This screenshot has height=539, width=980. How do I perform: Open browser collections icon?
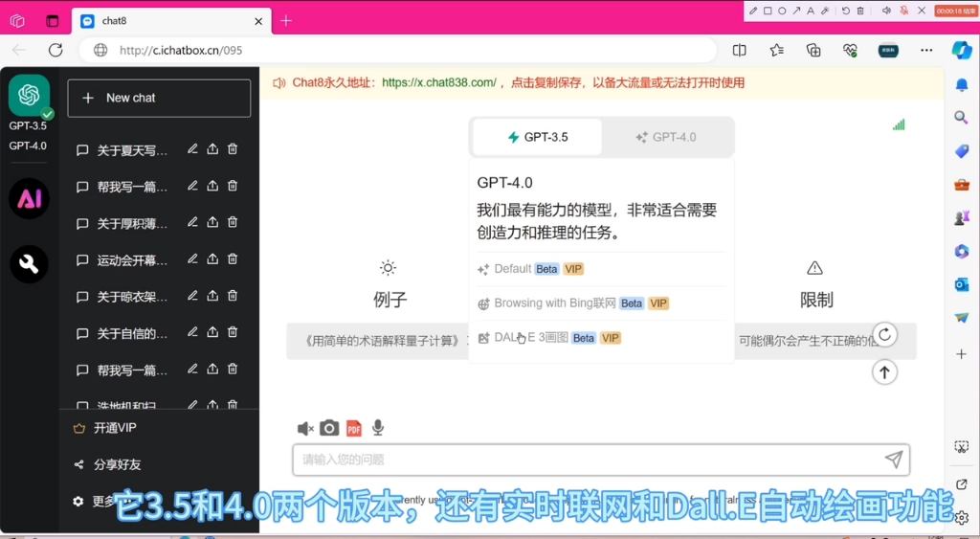(x=813, y=50)
